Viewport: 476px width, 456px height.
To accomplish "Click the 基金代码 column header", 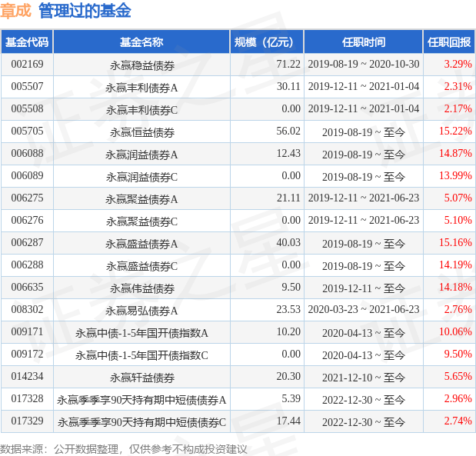I will point(27,42).
